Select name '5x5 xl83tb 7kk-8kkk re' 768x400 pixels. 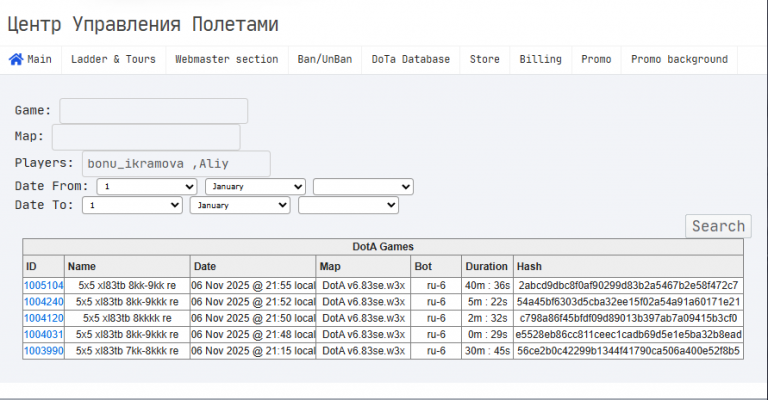pyautogui.click(x=127, y=351)
